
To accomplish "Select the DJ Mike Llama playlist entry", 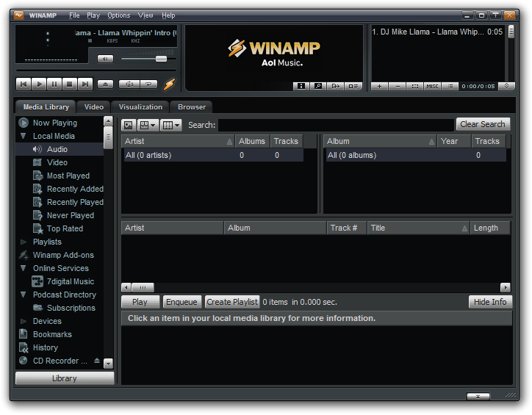I will (x=437, y=32).
